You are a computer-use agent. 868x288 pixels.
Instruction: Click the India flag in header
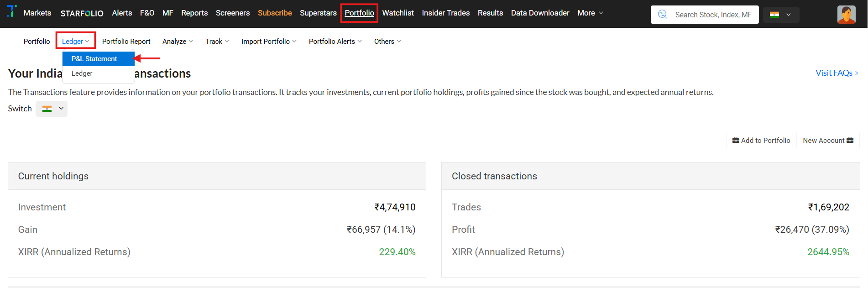(x=774, y=15)
